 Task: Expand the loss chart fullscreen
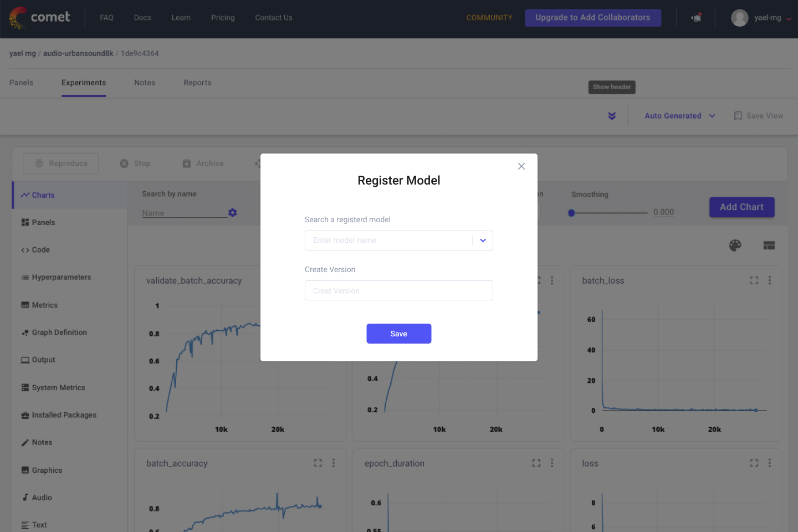[x=754, y=463]
